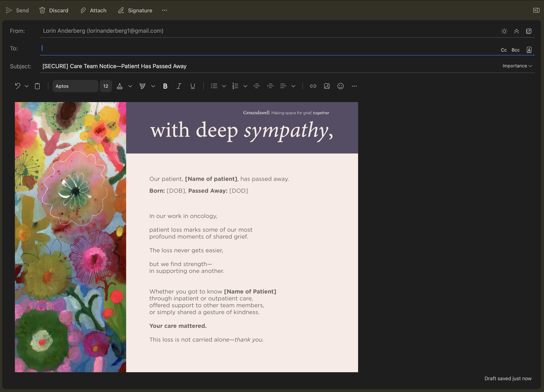The image size is (544, 392).
Task: Open the emoji picker
Action: click(x=341, y=86)
